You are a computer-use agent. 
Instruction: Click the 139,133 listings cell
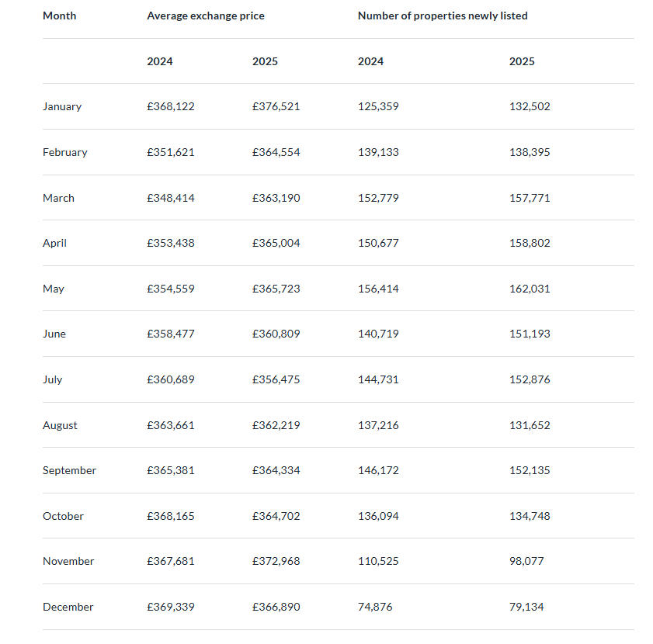378,152
